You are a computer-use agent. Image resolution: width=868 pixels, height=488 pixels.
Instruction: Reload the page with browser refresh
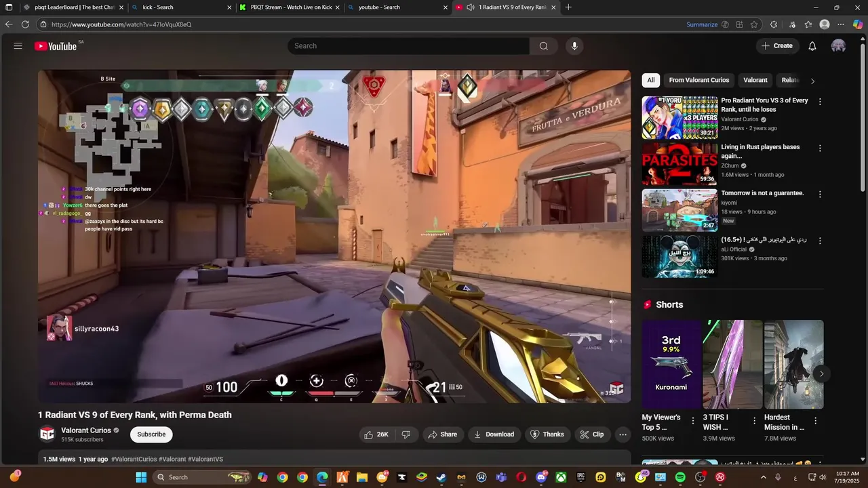click(25, 24)
